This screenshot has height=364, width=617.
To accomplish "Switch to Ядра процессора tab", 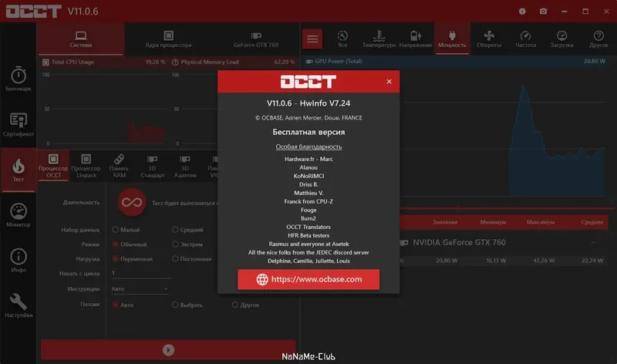I will 168,39.
